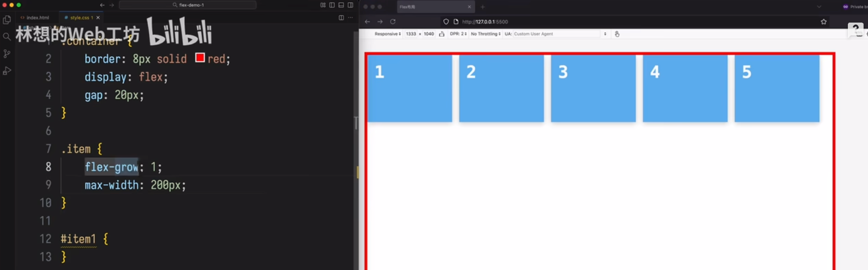Click the viewport height field 1040
This screenshot has height=270, width=868.
(429, 34)
